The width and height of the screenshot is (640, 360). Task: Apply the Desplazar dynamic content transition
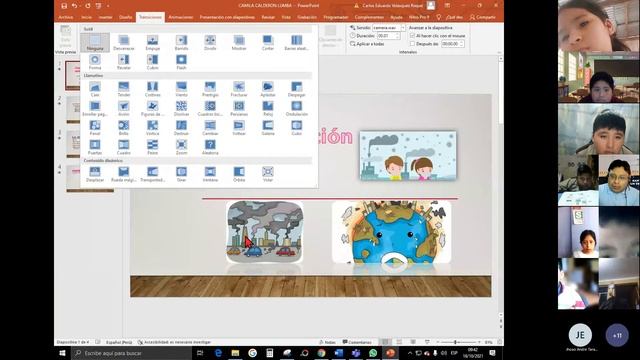click(x=95, y=174)
